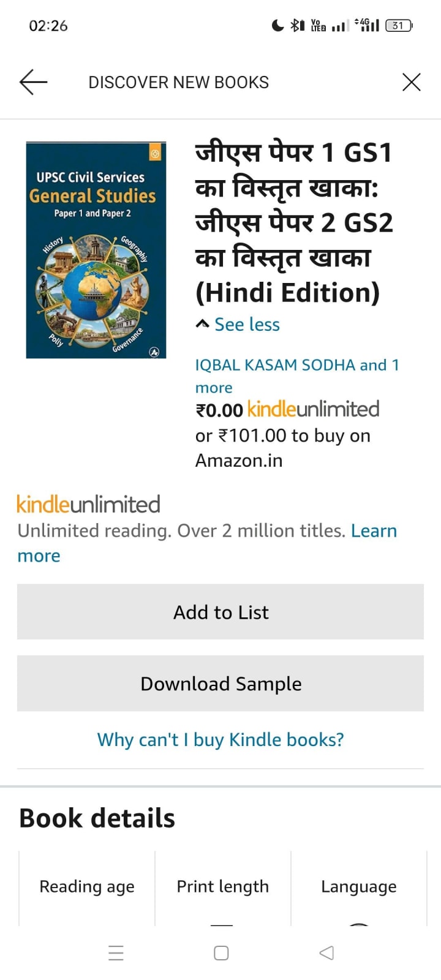The height and width of the screenshot is (980, 441).
Task: Tap the Bluetooth icon in status bar
Action: pos(296,25)
